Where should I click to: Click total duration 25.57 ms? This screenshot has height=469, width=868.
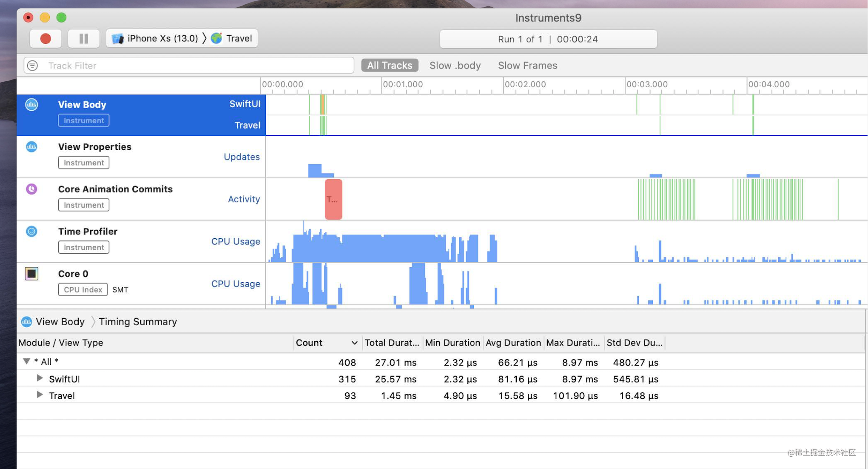(396, 379)
